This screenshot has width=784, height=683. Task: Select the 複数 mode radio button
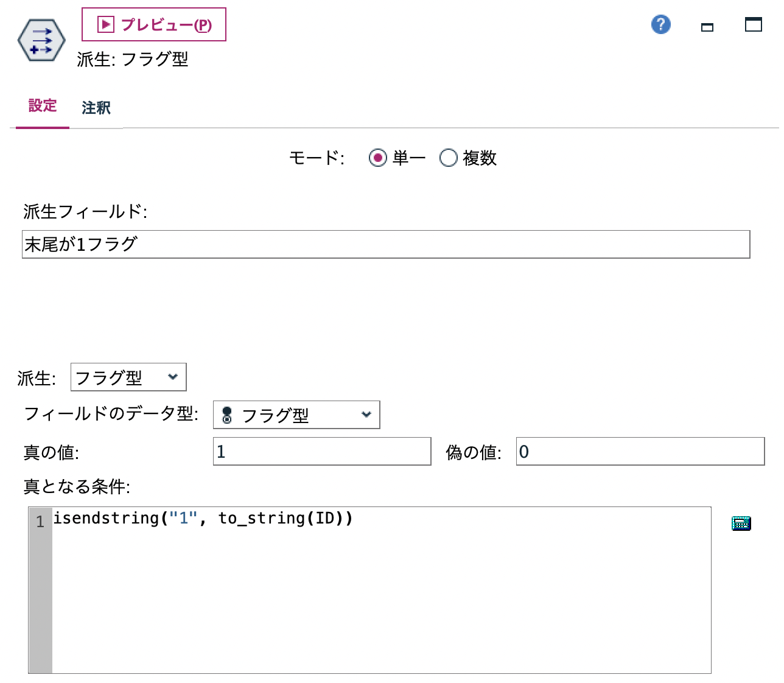tap(449, 158)
